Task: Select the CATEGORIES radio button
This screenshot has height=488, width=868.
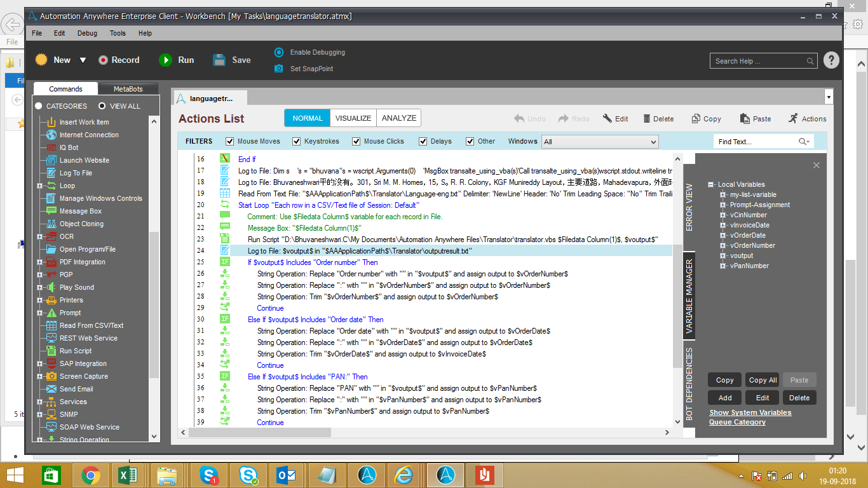Action: [39, 106]
